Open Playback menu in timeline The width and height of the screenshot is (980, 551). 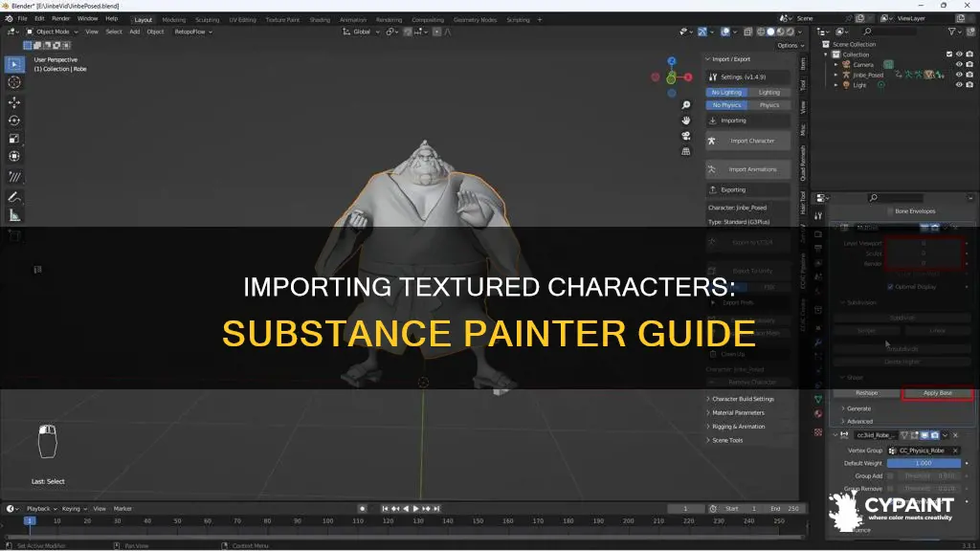coord(41,509)
